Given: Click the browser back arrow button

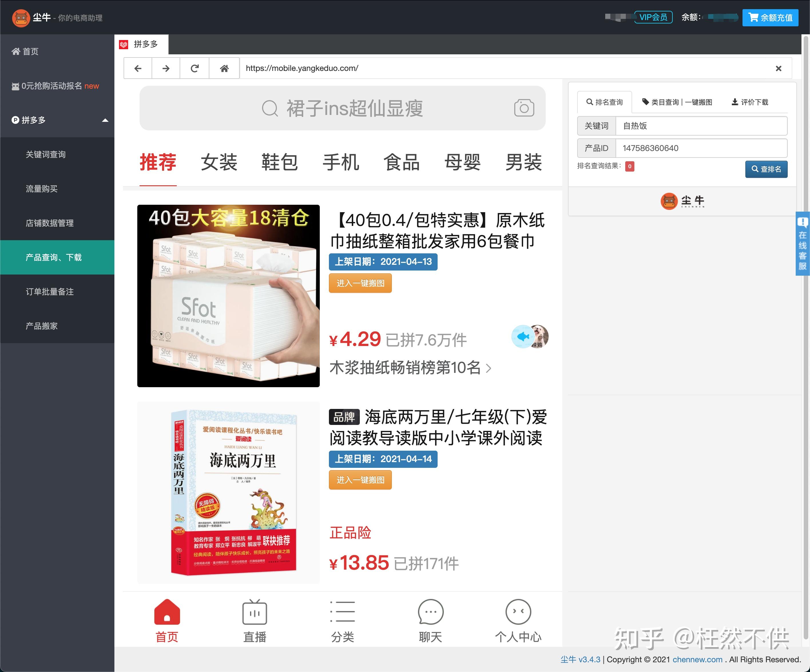Looking at the screenshot, I should [x=138, y=68].
